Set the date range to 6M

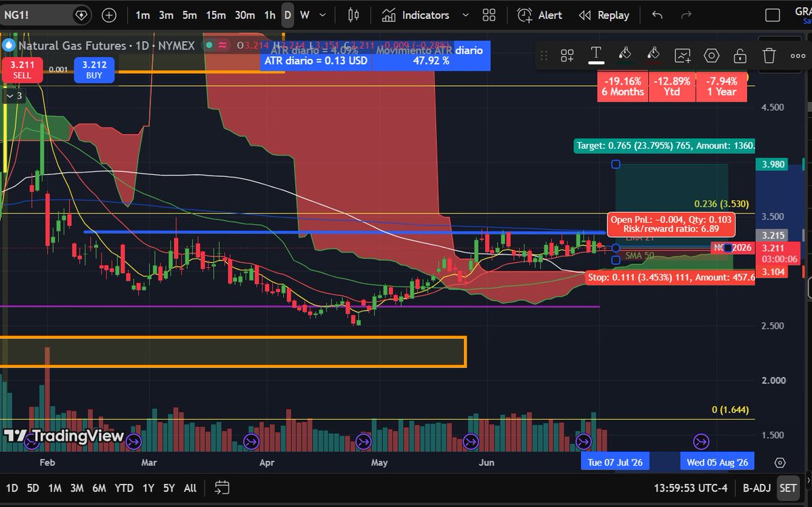click(99, 488)
